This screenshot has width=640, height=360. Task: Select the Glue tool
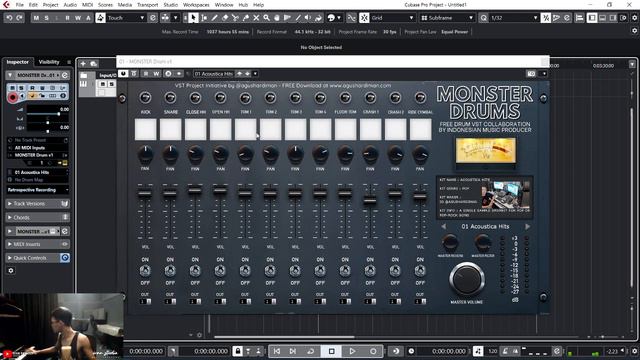pyautogui.click(x=246, y=18)
